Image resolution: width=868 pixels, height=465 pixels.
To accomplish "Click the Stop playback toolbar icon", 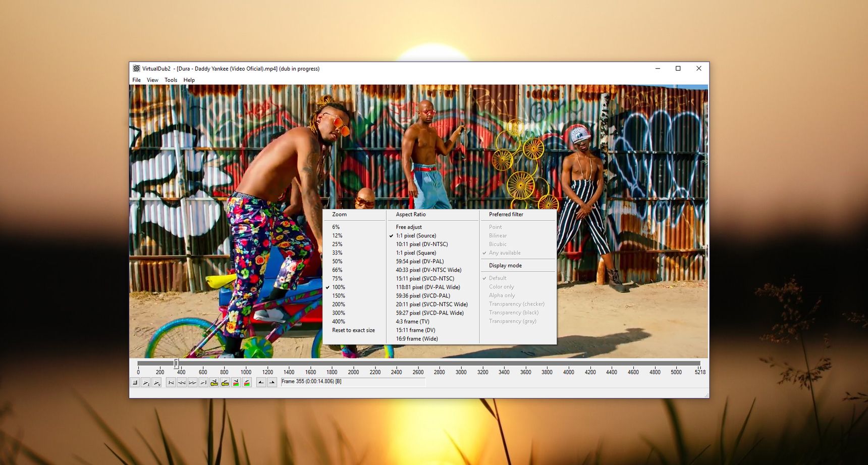I will (x=135, y=383).
